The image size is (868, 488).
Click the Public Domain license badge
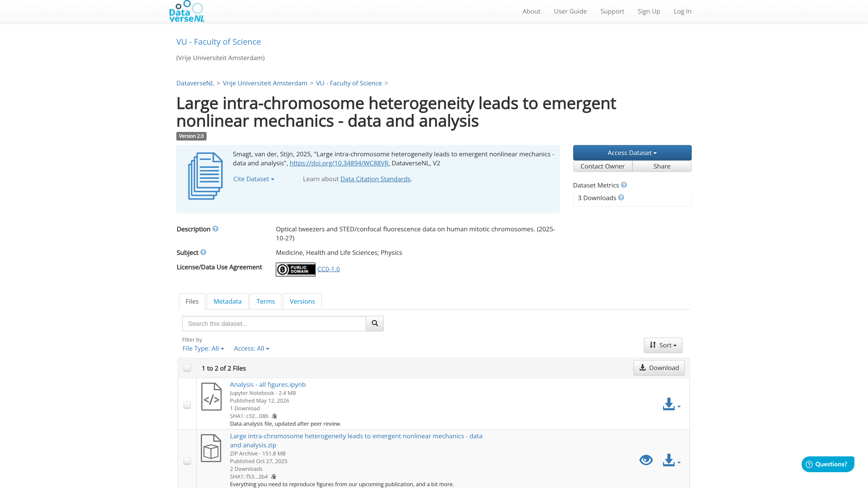(295, 270)
